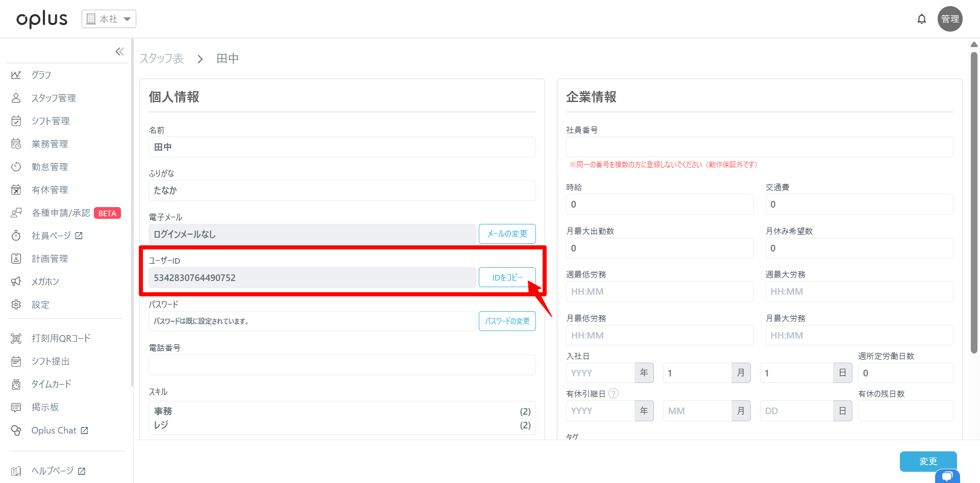Click the パスワードの変更 button
The width and height of the screenshot is (980, 483).
click(x=507, y=321)
